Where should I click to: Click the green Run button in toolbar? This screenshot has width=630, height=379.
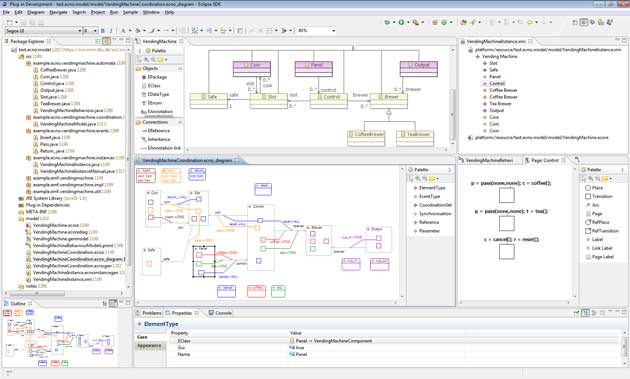(401, 23)
